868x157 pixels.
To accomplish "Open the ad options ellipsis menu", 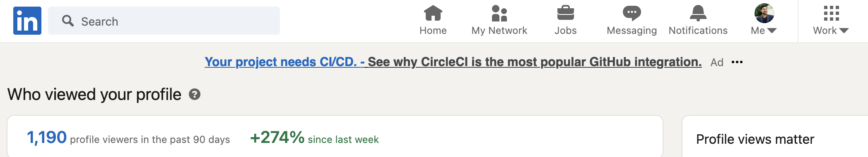I will click(x=737, y=62).
